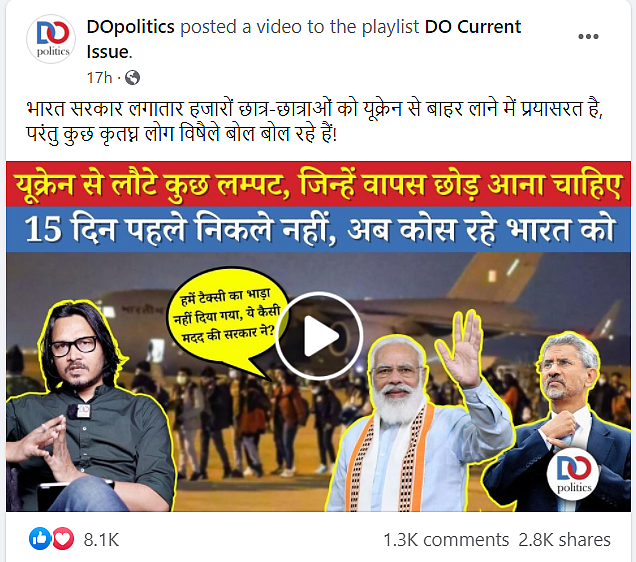The width and height of the screenshot is (636, 562).
Task: Click the blue Like reaction icon
Action: coord(40,539)
